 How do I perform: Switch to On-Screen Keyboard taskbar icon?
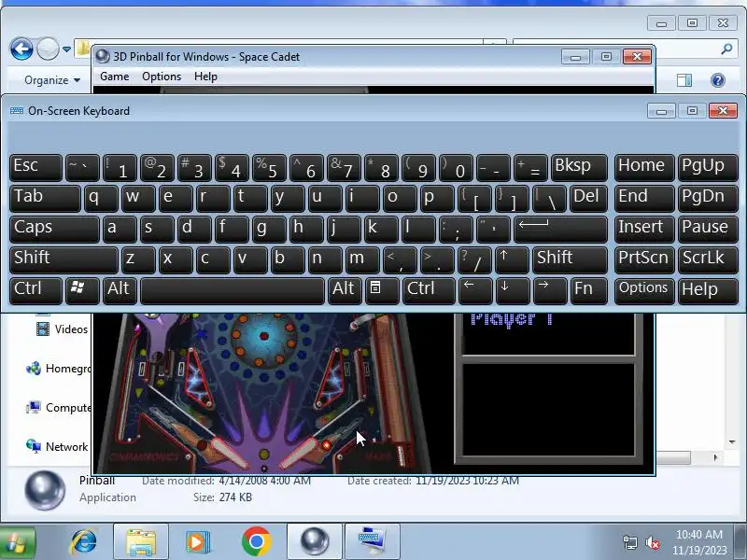tap(372, 542)
